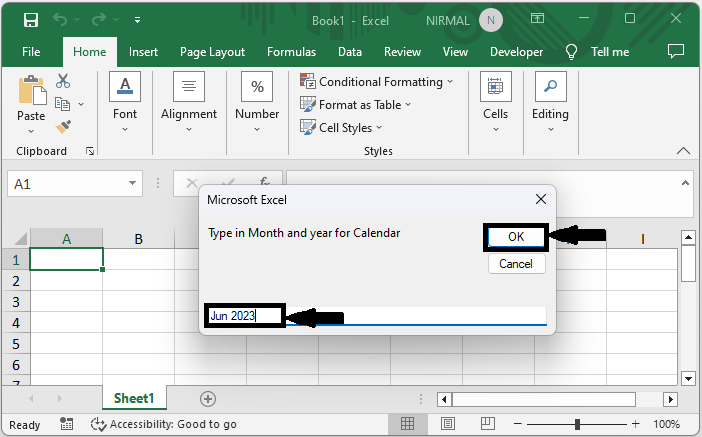Expand the formula bar chevron
702x437 pixels.
point(685,183)
